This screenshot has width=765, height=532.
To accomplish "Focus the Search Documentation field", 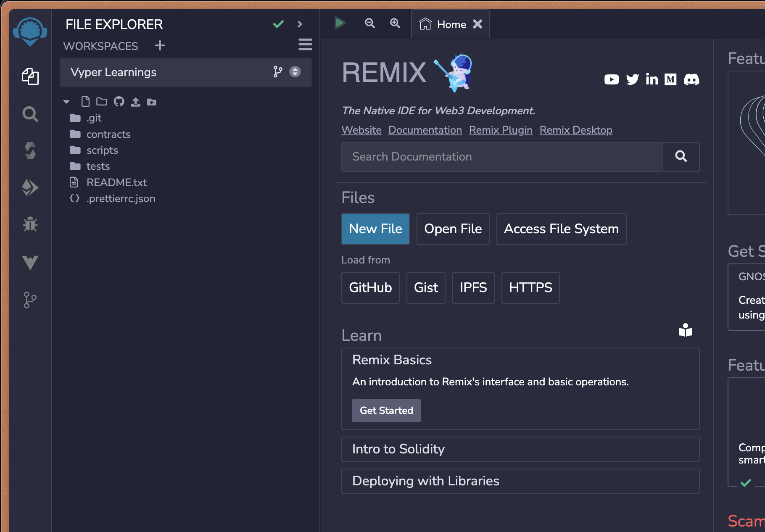I will click(x=502, y=157).
